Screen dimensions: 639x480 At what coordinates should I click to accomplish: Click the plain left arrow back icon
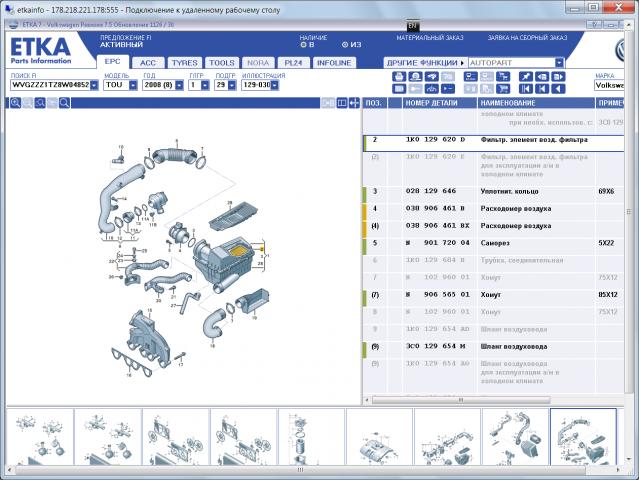coord(558,89)
